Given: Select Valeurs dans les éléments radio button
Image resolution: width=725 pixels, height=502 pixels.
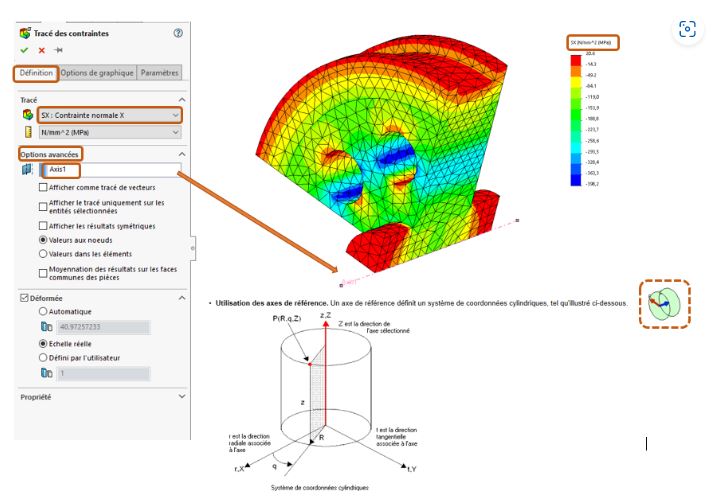Looking at the screenshot, I should [43, 254].
